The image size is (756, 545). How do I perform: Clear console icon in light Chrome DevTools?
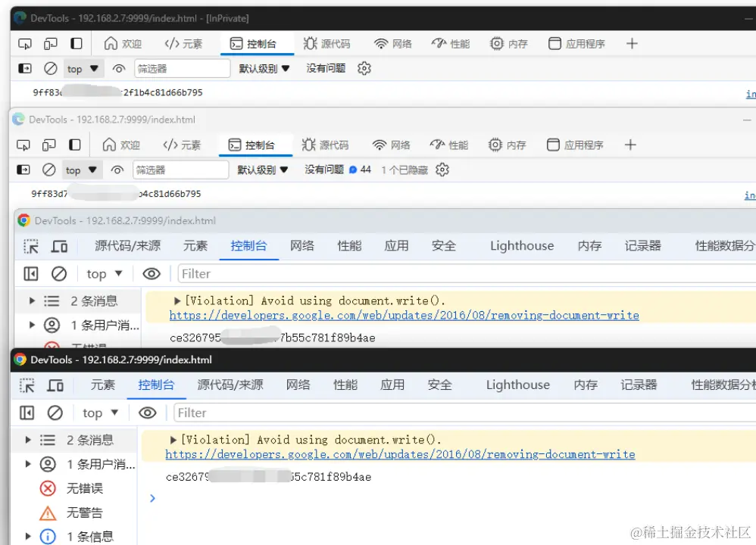(59, 274)
